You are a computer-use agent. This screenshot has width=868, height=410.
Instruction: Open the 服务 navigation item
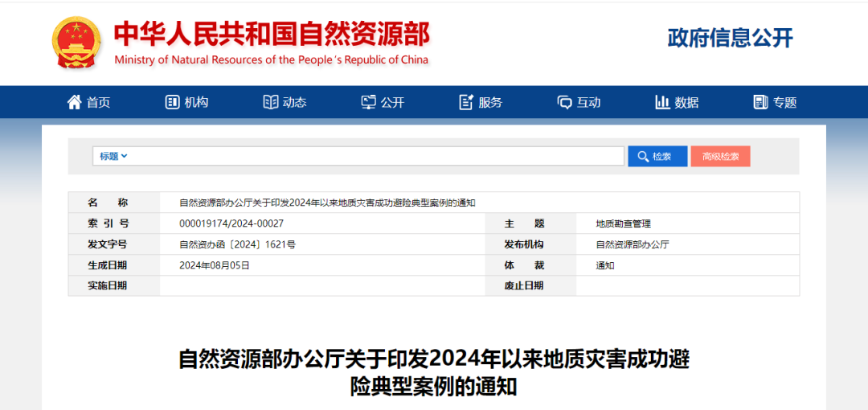click(490, 103)
